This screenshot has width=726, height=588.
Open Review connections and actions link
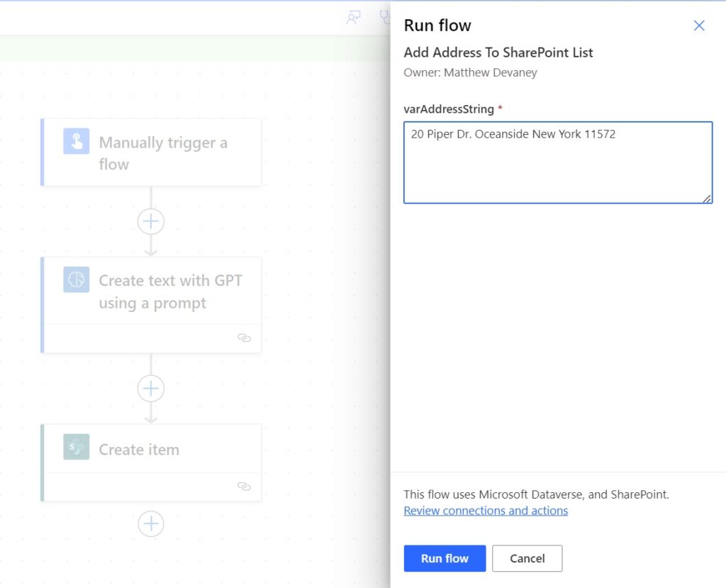[x=486, y=511]
